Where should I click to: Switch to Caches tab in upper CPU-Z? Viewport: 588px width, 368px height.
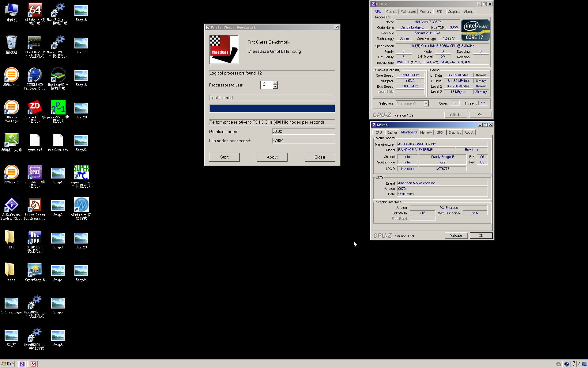pos(391,12)
